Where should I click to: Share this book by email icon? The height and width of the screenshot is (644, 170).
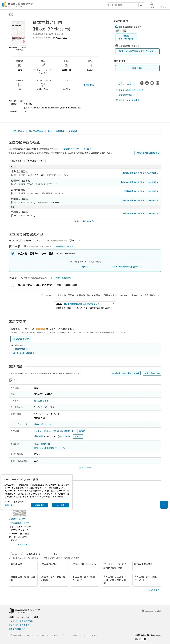(x=158, y=83)
